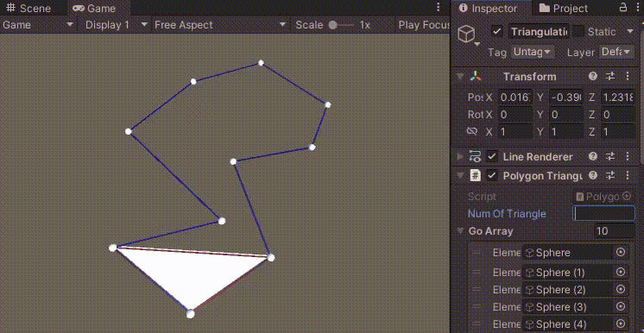Open the Play Focused dropdown

coord(424,25)
